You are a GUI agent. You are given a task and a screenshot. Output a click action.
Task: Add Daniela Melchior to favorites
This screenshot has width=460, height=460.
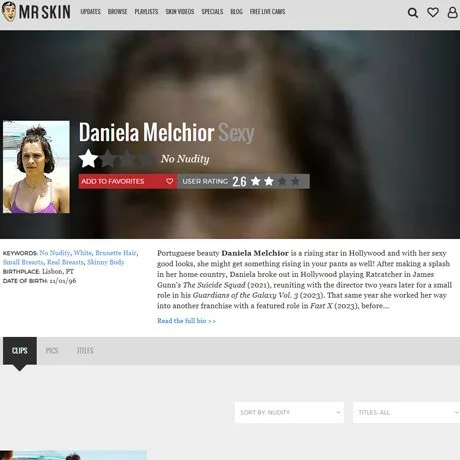click(x=128, y=181)
